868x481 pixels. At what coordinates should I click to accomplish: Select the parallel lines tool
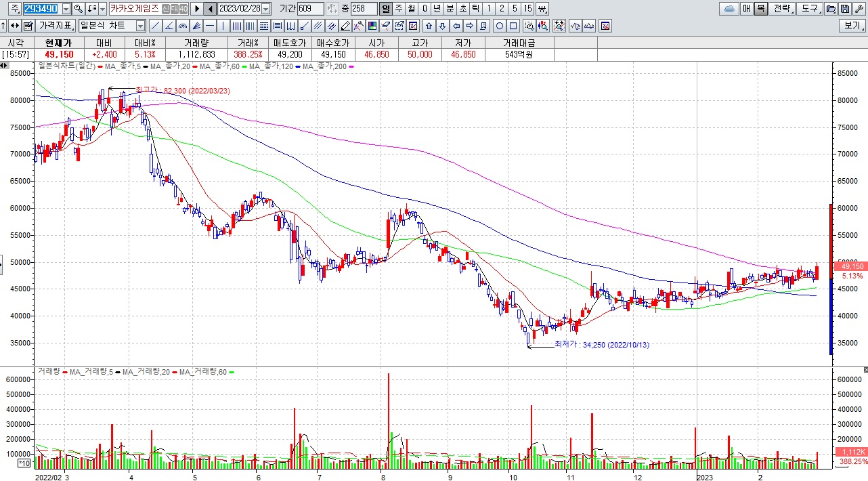(318, 26)
